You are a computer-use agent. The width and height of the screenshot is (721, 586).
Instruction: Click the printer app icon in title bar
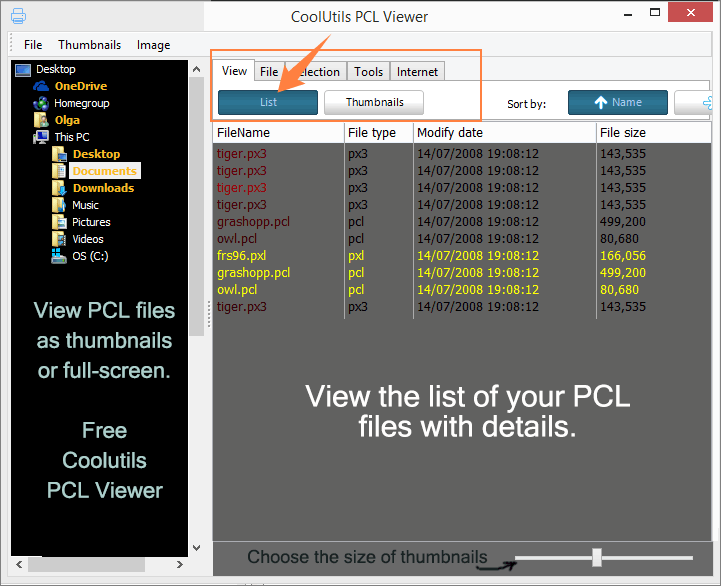[x=18, y=16]
